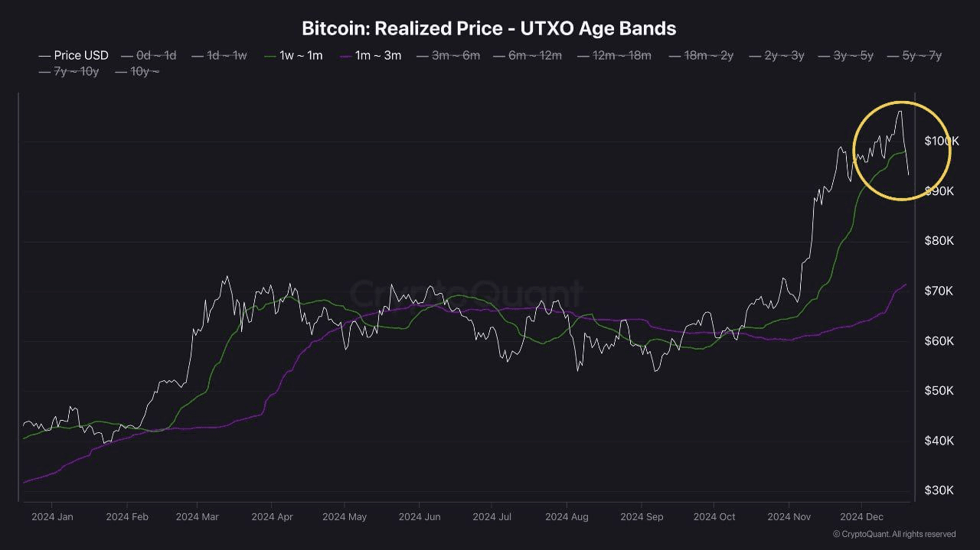Viewport: 980px width, 550px height.
Task: Click the CryptoQuant watermark in the chart
Action: click(x=466, y=294)
